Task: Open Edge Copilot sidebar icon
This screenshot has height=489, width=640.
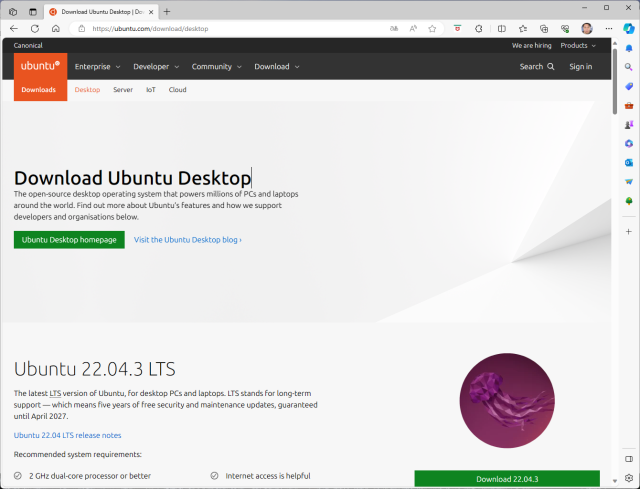Action: click(x=628, y=29)
